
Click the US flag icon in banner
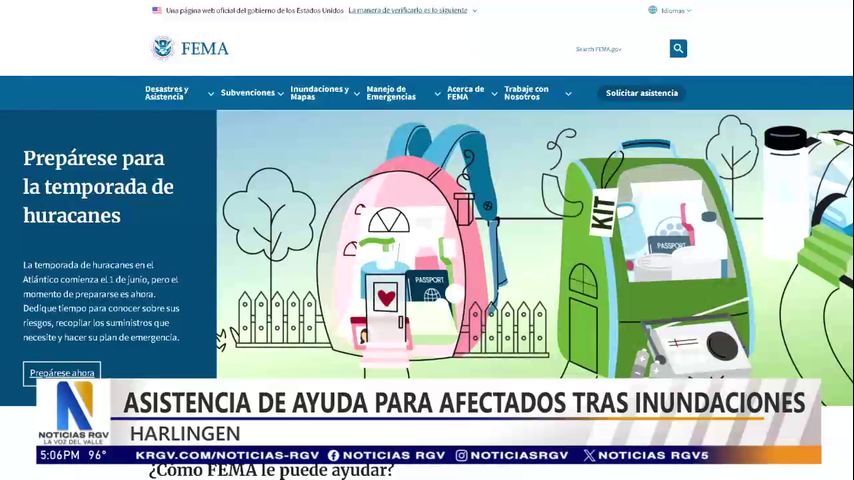pos(157,10)
